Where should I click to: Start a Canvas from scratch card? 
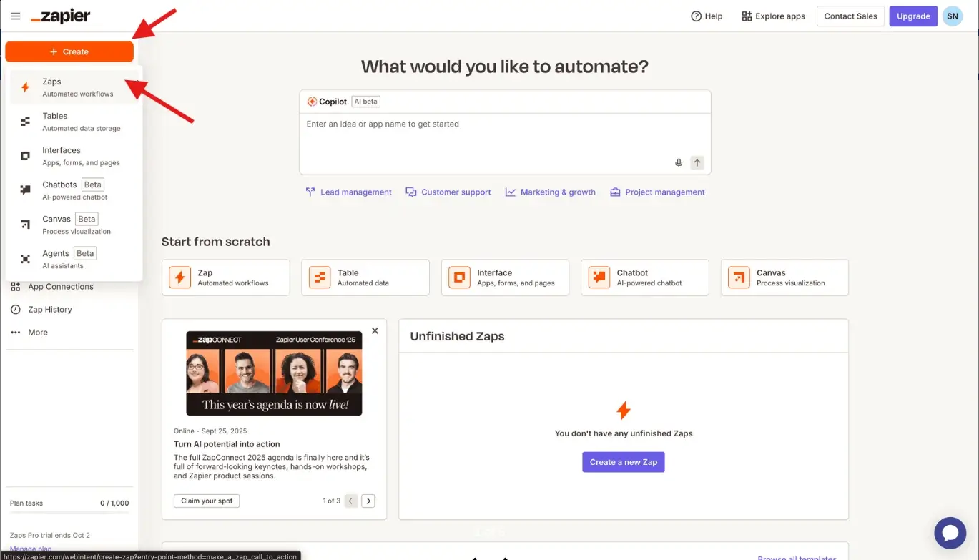coord(785,277)
